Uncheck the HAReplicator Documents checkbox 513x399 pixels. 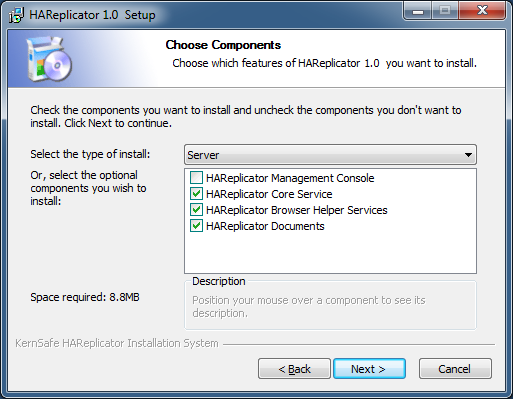pos(196,226)
